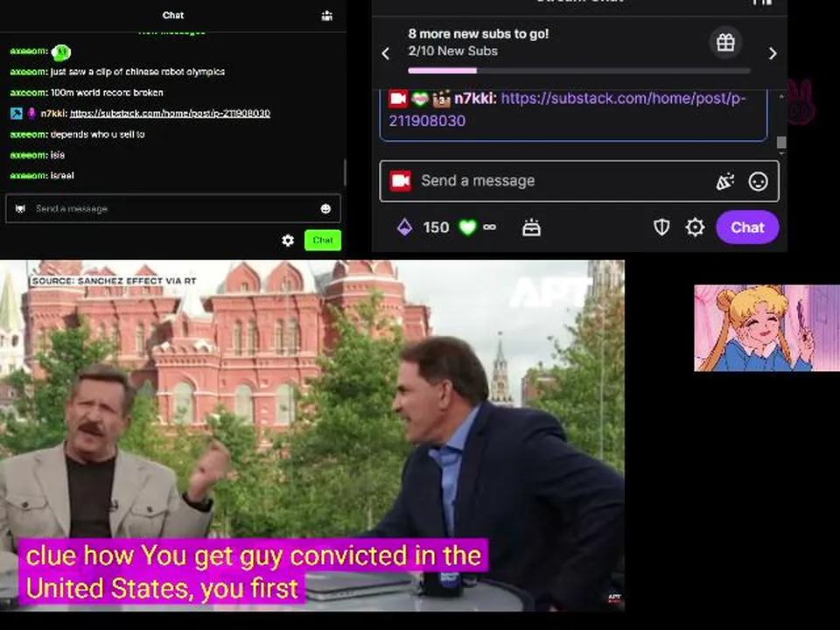Viewport: 840px width, 630px height.
Task: Open the rewards cake icon
Action: point(531,227)
